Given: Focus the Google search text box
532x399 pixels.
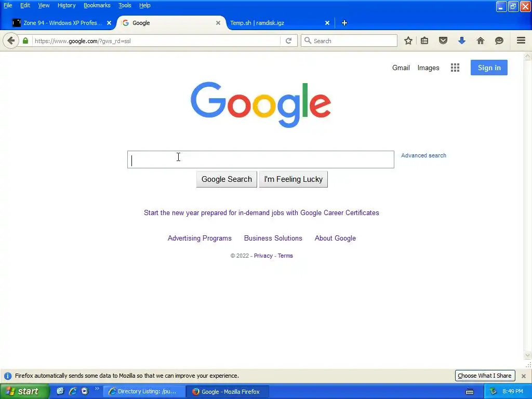Looking at the screenshot, I should 261,159.
